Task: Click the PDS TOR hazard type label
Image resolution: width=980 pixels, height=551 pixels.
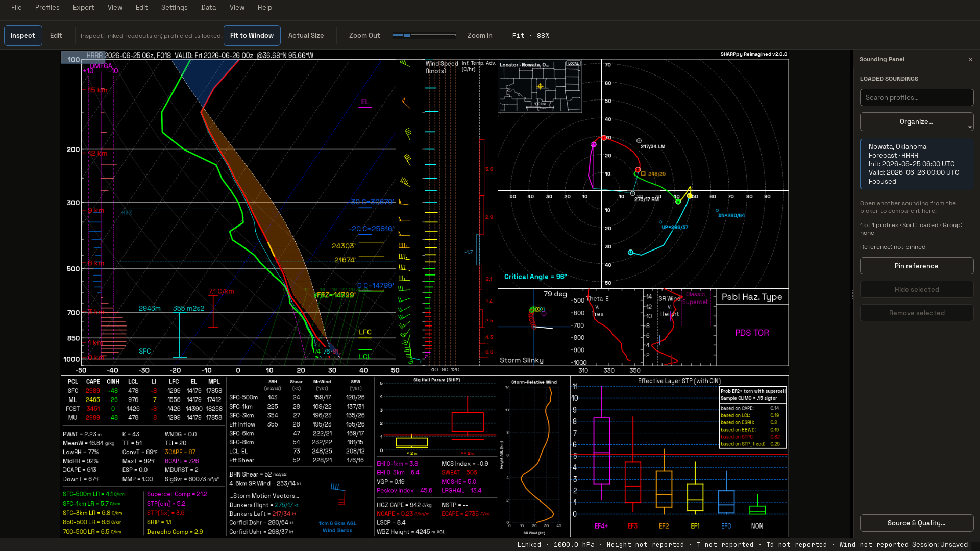Action: (752, 333)
